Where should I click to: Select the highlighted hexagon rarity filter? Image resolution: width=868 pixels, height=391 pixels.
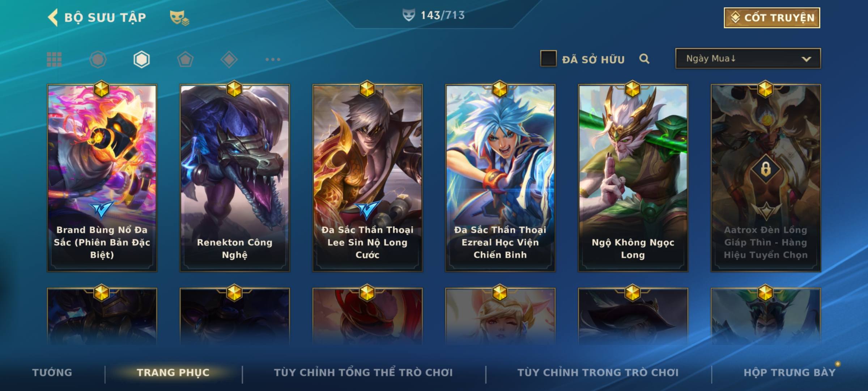pos(141,59)
